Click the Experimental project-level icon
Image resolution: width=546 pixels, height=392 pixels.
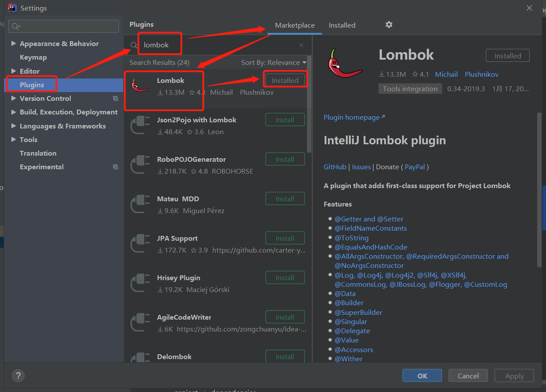(x=115, y=167)
